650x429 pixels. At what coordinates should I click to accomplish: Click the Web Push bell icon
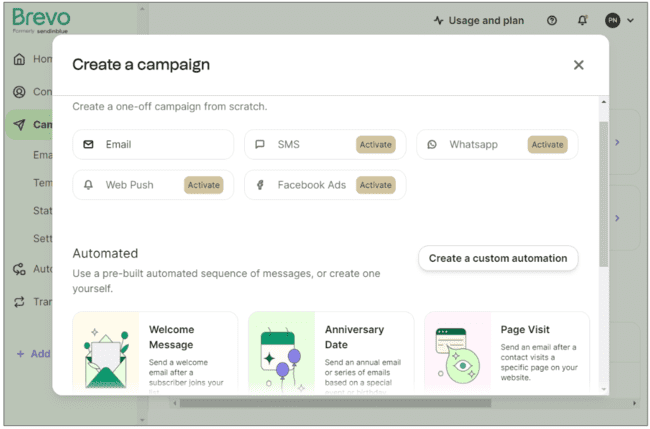coord(88,185)
